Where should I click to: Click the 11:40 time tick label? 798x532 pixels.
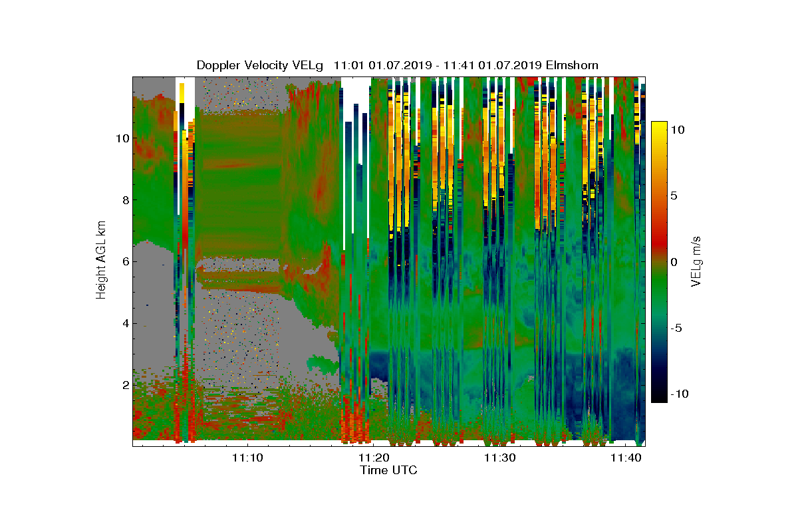626,458
